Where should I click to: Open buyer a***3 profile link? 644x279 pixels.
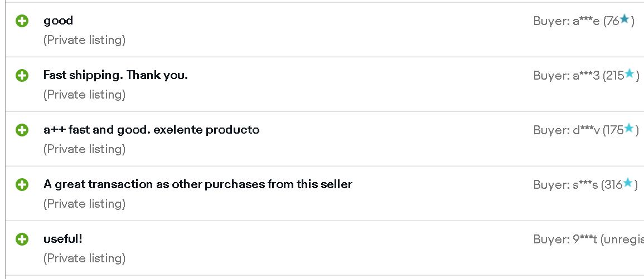(x=586, y=76)
